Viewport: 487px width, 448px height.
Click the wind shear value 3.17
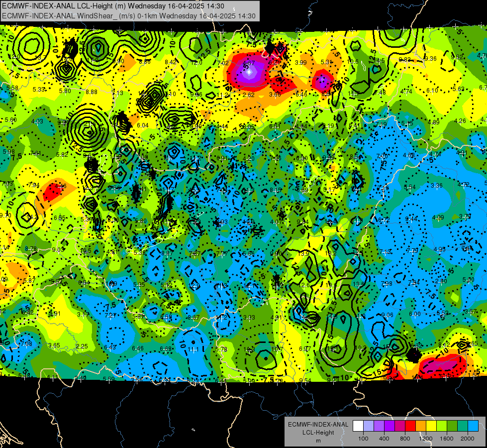coord(83,314)
